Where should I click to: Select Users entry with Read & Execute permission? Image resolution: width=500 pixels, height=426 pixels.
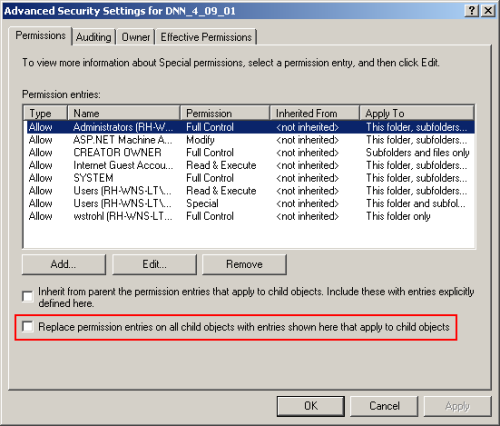tap(250, 190)
